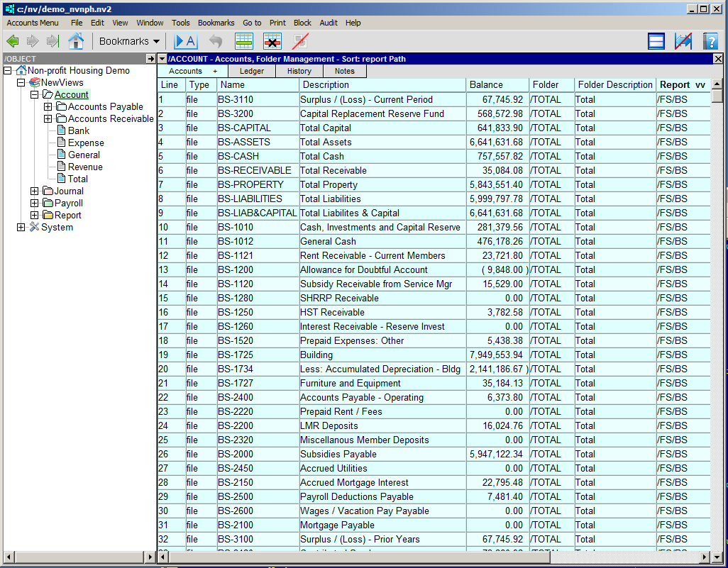The image size is (728, 568).
Task: Select Revenue in the object tree
Action: pyautogui.click(x=85, y=167)
